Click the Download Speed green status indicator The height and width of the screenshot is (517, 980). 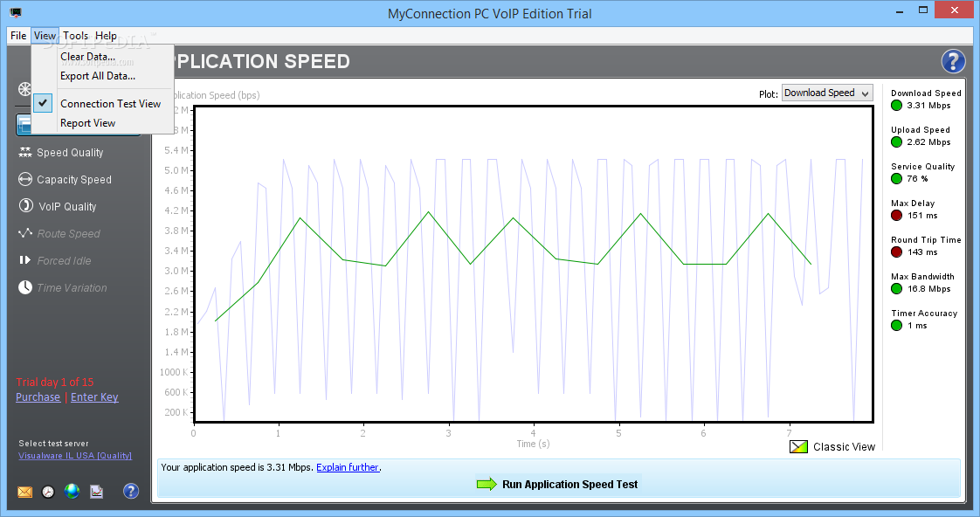coord(897,105)
